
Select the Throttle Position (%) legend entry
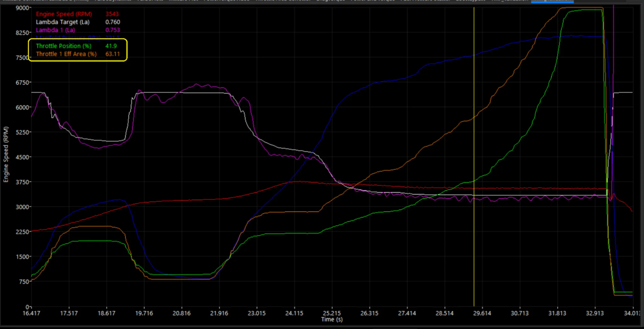[x=64, y=46]
